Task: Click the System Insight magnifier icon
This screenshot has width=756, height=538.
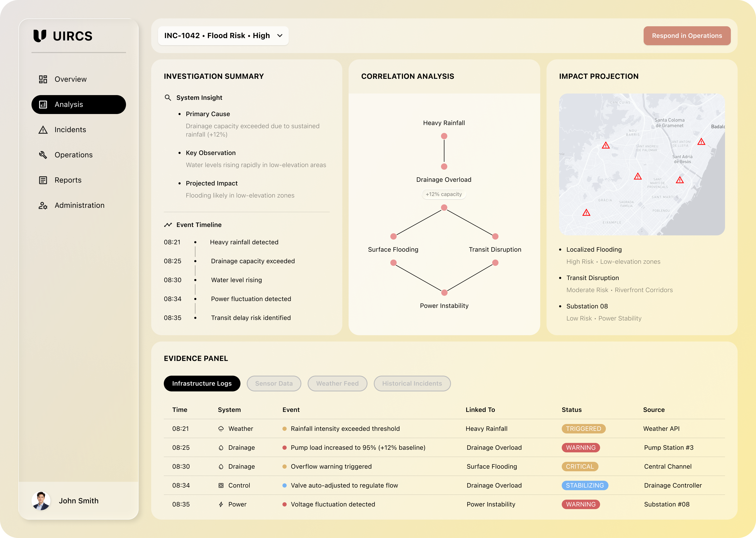Action: click(x=168, y=98)
